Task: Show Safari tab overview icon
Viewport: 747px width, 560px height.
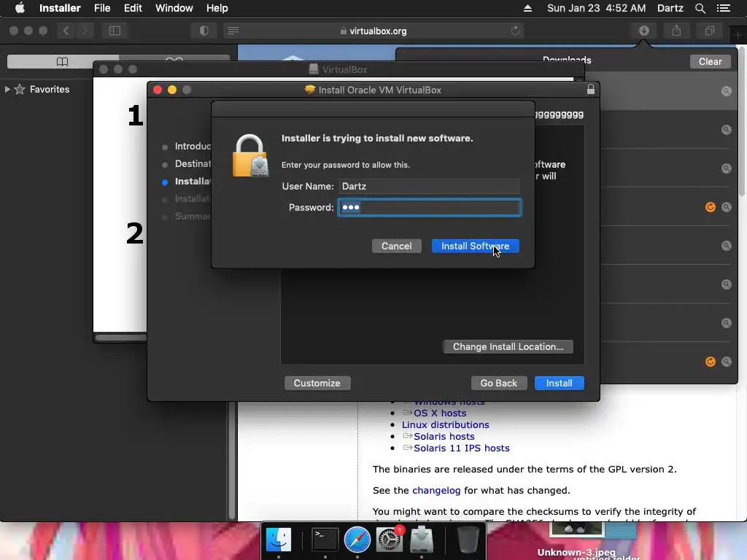Action: coord(709,31)
